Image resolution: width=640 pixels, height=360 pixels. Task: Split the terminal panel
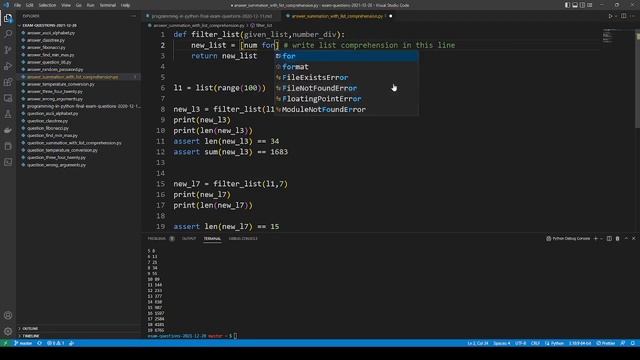(609, 238)
